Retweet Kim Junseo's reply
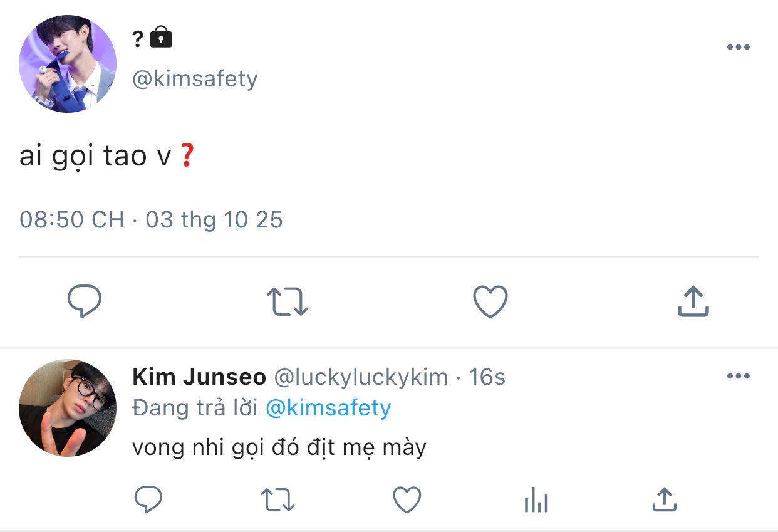This screenshot has height=532, width=778. tap(277, 499)
